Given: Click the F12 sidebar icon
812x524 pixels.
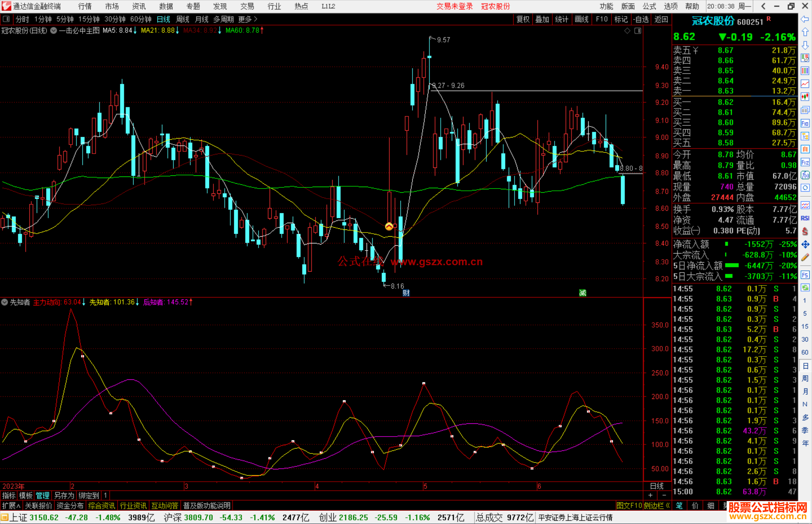Looking at the screenshot, I should pos(805,162).
